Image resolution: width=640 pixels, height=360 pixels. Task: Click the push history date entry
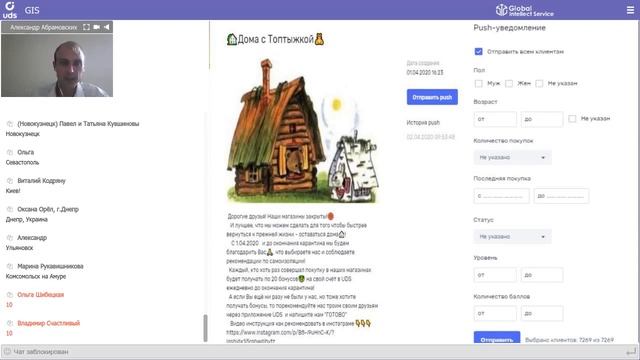431,137
